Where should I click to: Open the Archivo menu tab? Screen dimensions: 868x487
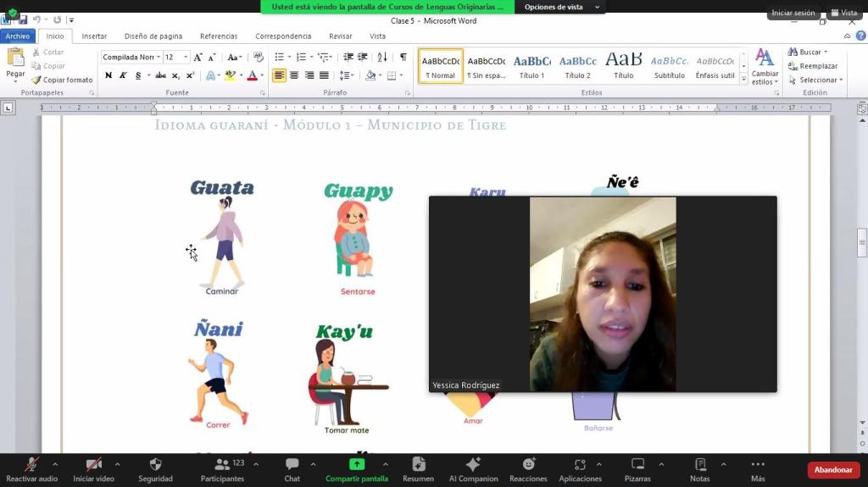click(17, 36)
